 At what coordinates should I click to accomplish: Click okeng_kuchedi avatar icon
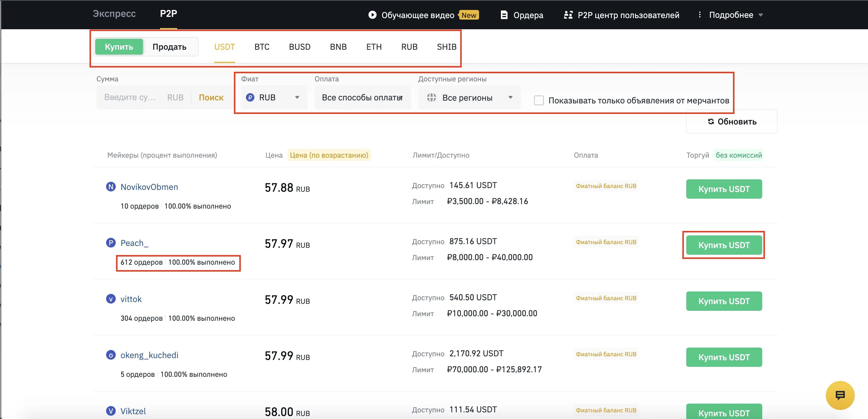pyautogui.click(x=111, y=355)
